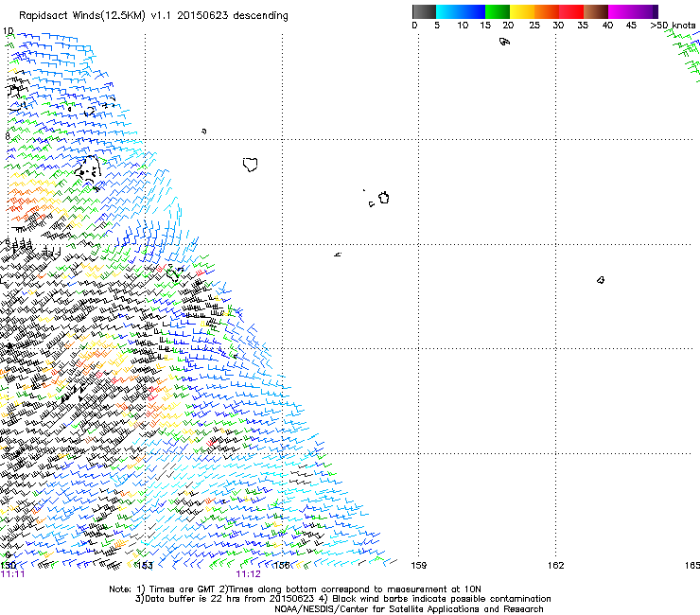
Task: Click the blue 10–15 knots legend swatch
Action: [473, 11]
